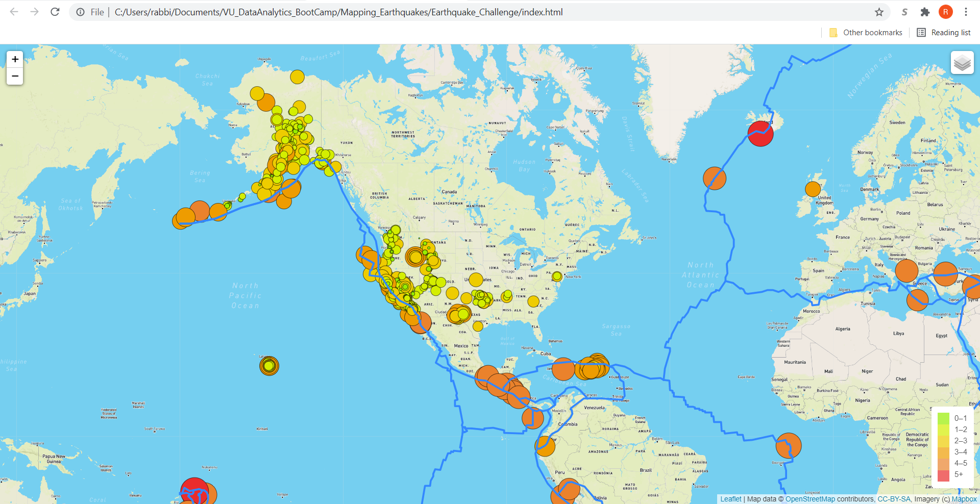Click the address bar URL
The image size is (980, 504).
click(338, 12)
